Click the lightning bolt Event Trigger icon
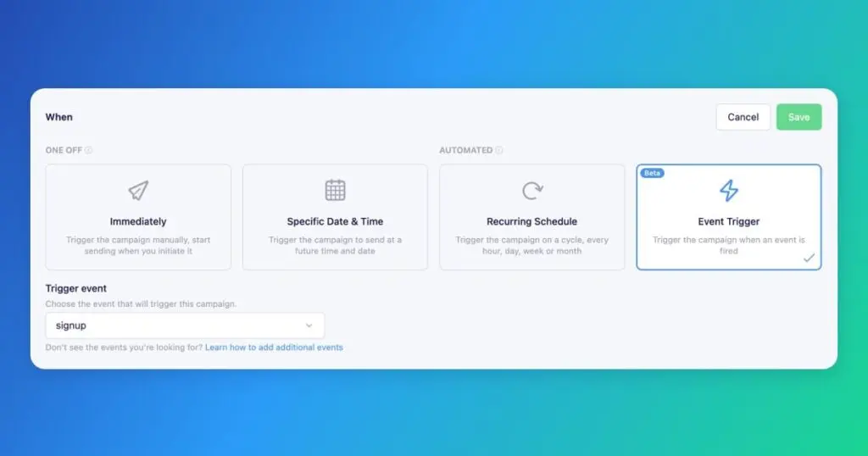 (x=728, y=191)
